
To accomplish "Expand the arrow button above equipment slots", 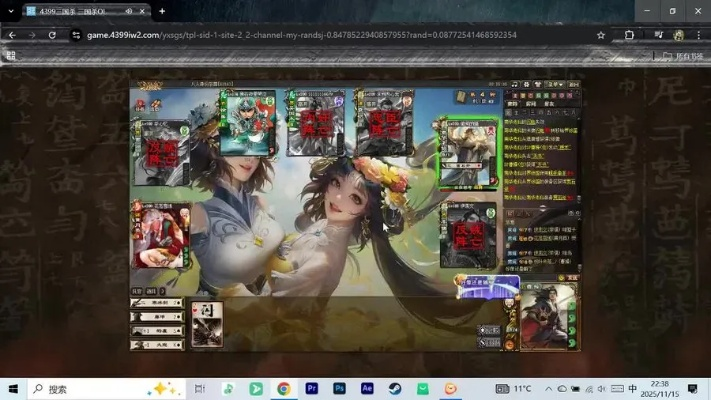I will (x=162, y=291).
